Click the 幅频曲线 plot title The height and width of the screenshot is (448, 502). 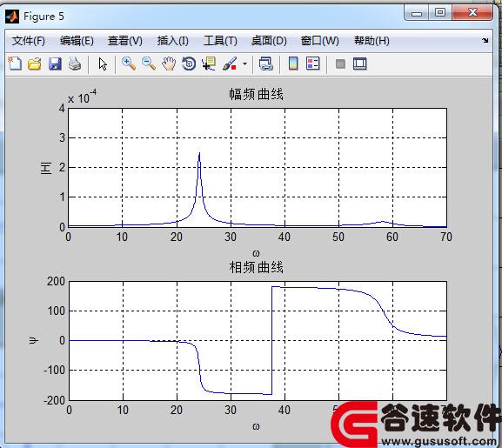tap(256, 95)
